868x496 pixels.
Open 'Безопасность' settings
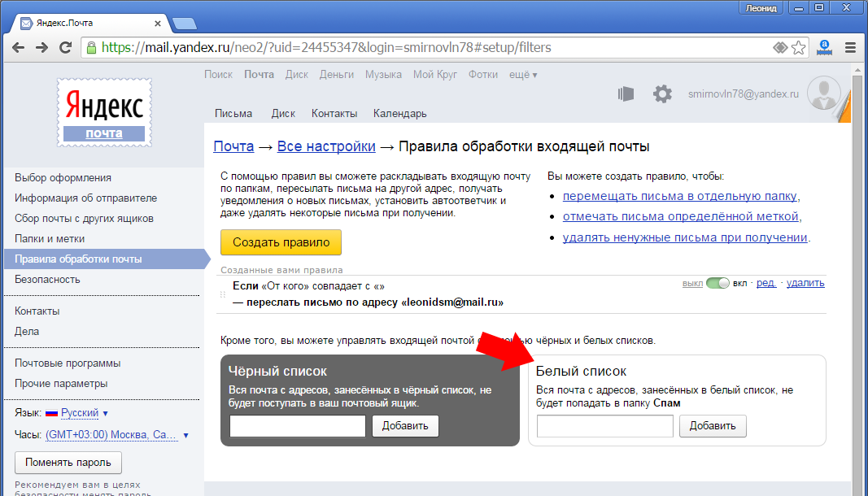click(48, 280)
